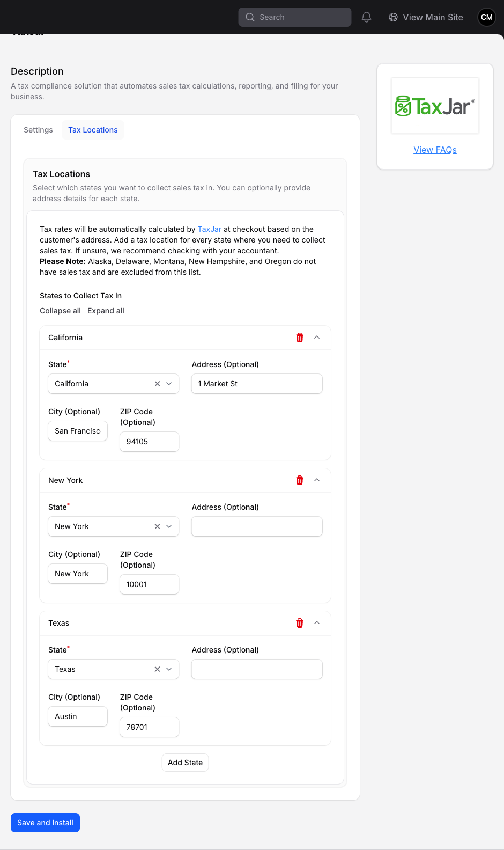
Task: Focus Texas's empty address field
Action: click(257, 669)
